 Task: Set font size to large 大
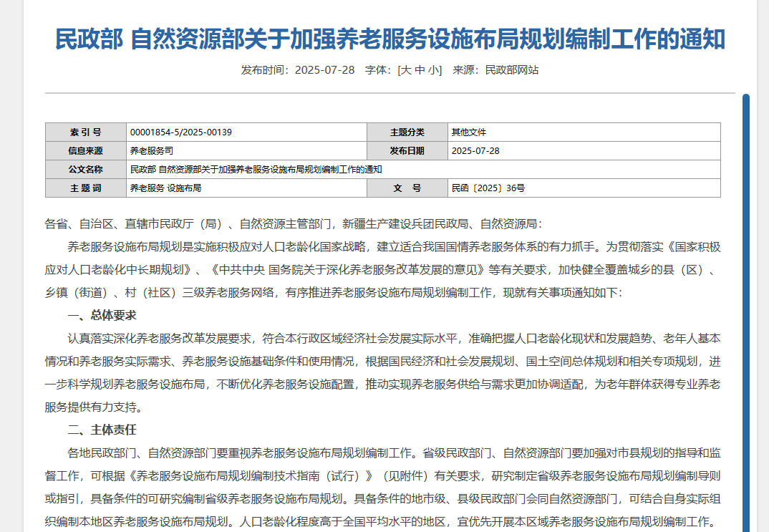407,70
